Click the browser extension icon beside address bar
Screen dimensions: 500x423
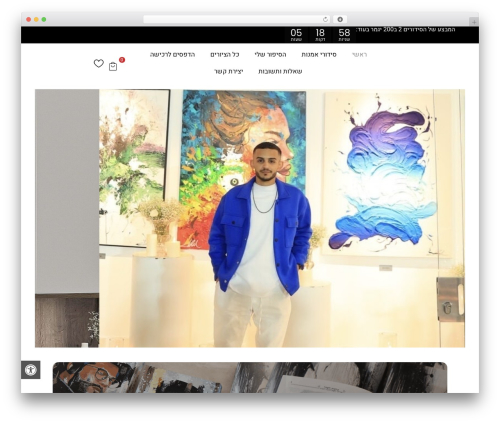point(340,19)
